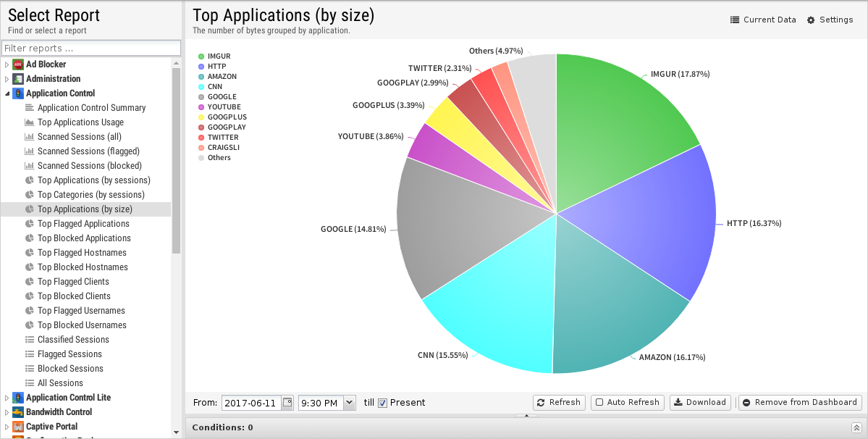Open the 9:30 PM time dropdown
Image resolution: width=868 pixels, height=439 pixels.
(x=350, y=403)
